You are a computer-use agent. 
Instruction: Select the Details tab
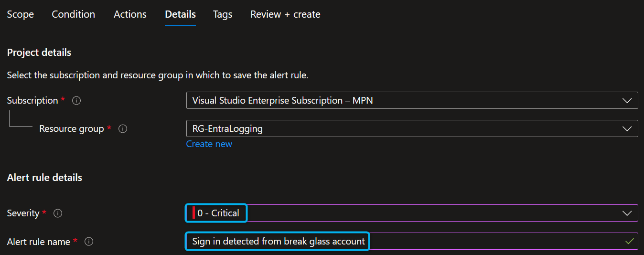pos(180,14)
